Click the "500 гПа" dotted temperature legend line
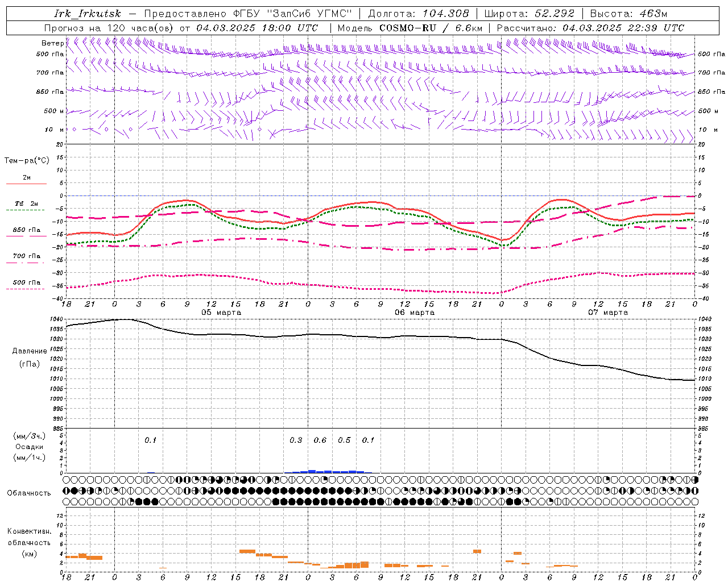Viewport: 728px width, 582px height. (25, 289)
